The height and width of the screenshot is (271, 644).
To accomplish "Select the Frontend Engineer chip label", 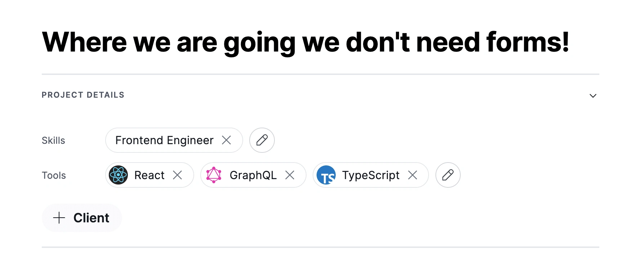I will coord(164,140).
